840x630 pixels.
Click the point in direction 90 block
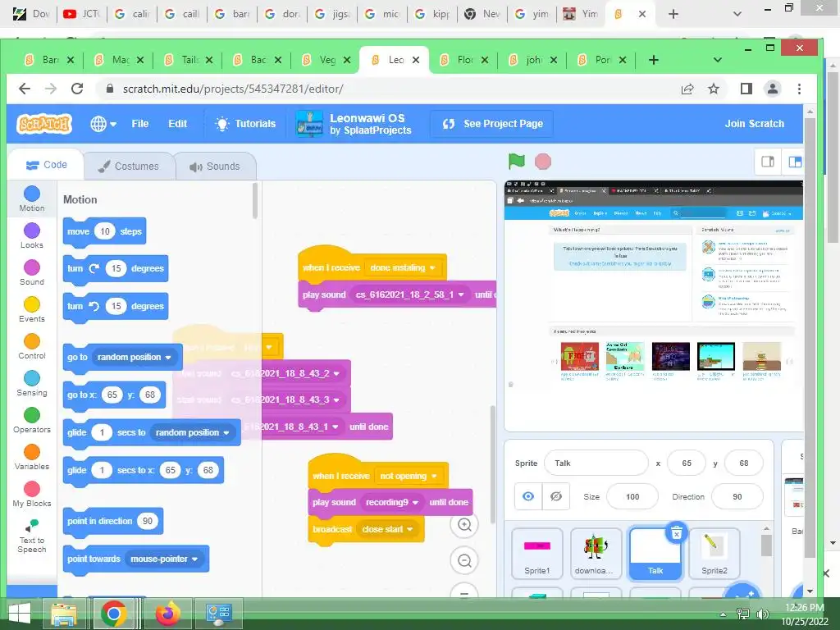click(x=113, y=521)
